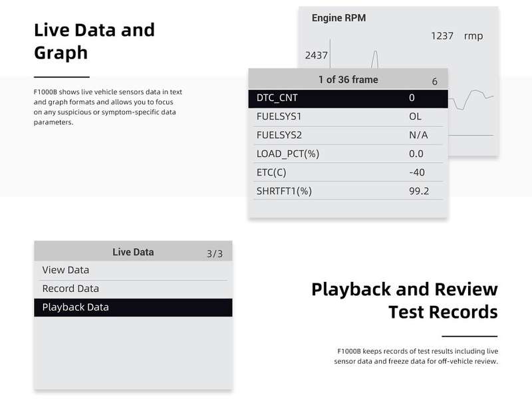This screenshot has width=532, height=399.
Task: Click the RPM graph peak spike
Action: (x=375, y=59)
